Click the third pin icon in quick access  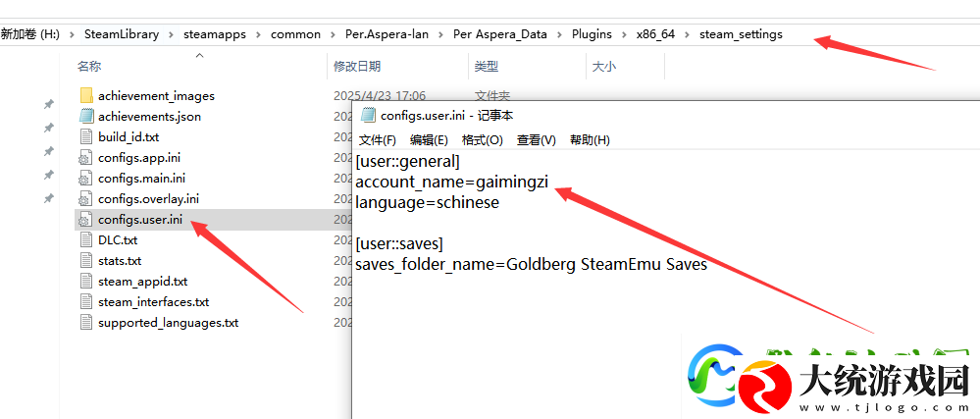tap(48, 151)
